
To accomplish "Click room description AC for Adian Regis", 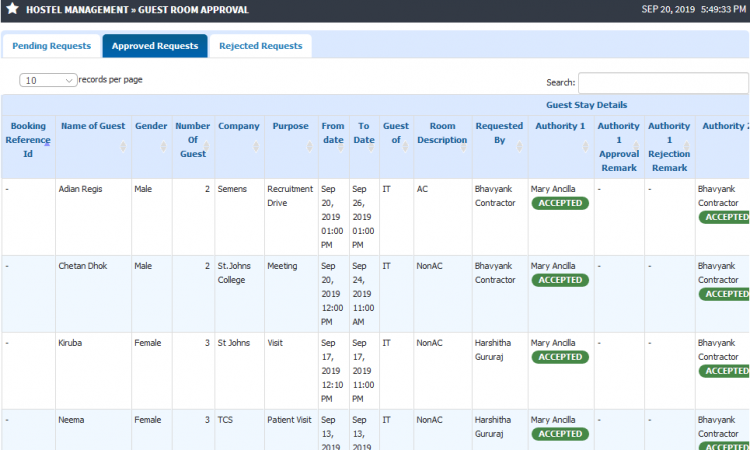I will coord(422,189).
